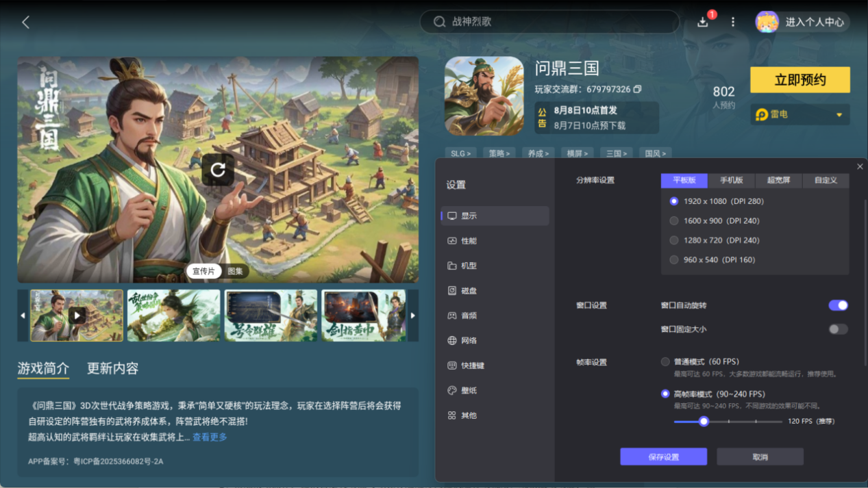Click 保存设置 save button

click(664, 457)
